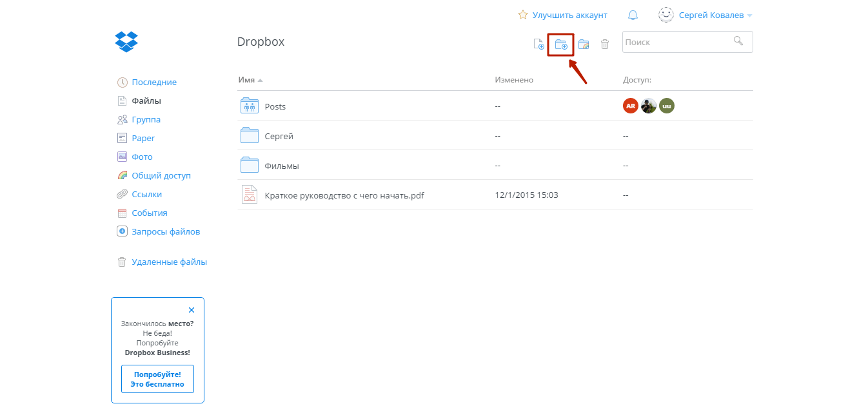Click the AR member avatar
The width and height of the screenshot is (868, 406).
point(630,106)
